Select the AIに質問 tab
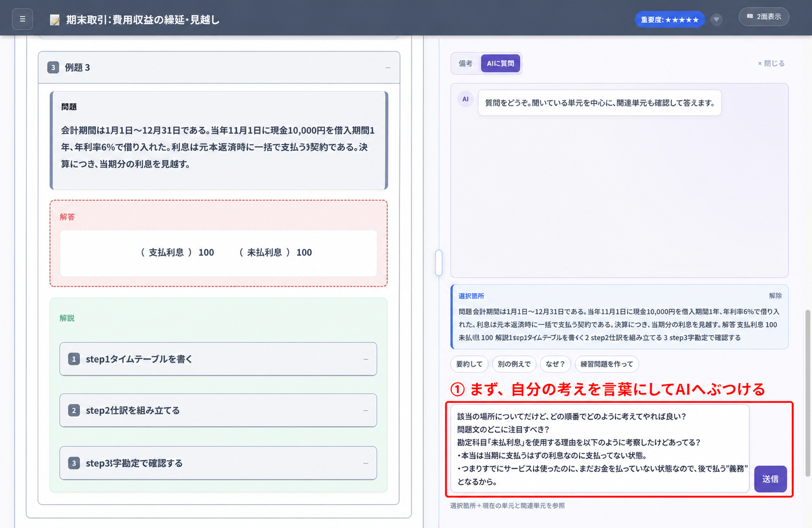Viewport: 812px width, 528px height. pos(500,64)
